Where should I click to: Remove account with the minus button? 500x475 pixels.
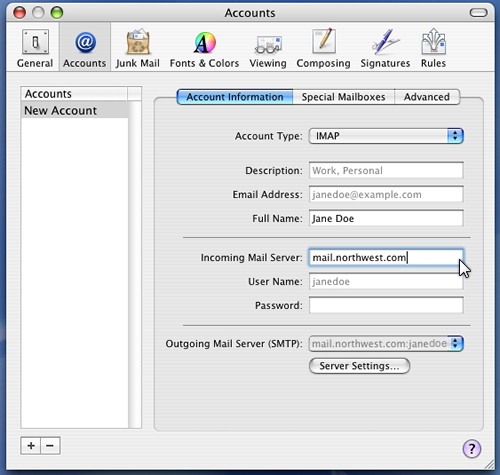pyautogui.click(x=50, y=446)
